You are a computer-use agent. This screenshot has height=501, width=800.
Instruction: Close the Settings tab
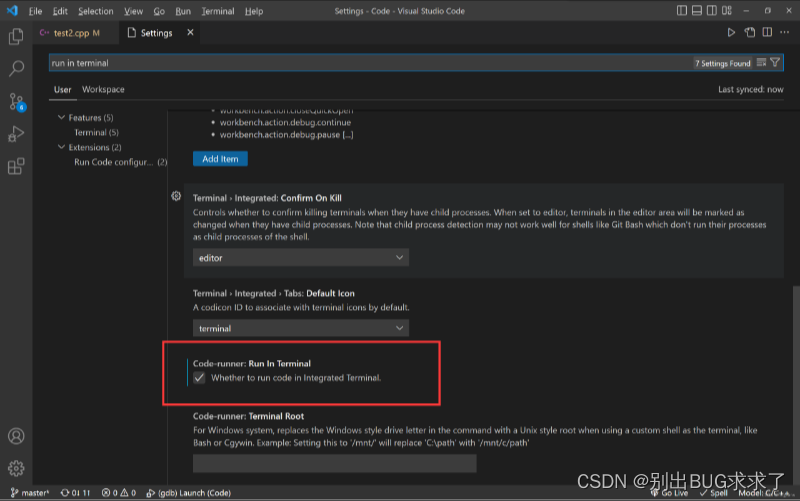190,33
